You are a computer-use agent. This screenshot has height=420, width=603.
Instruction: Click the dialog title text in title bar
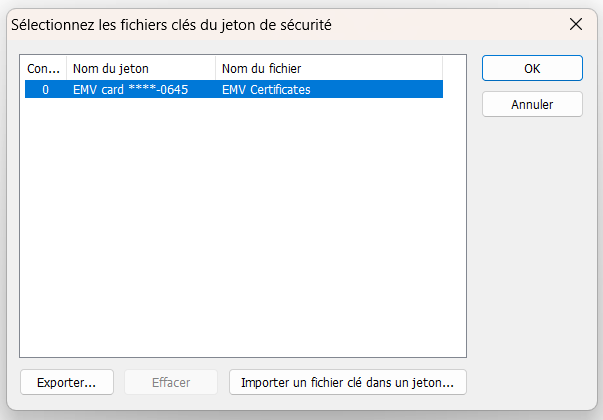(171, 25)
